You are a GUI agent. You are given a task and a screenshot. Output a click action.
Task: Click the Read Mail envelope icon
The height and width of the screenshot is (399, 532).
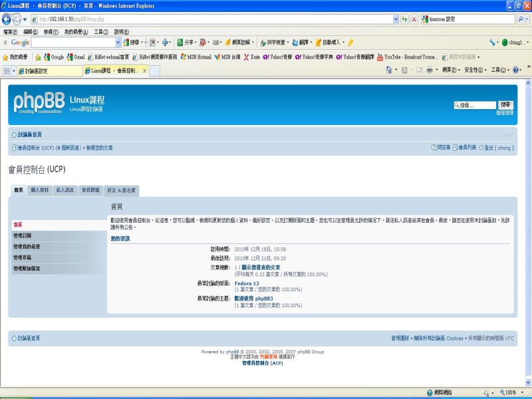pyautogui.click(x=420, y=70)
